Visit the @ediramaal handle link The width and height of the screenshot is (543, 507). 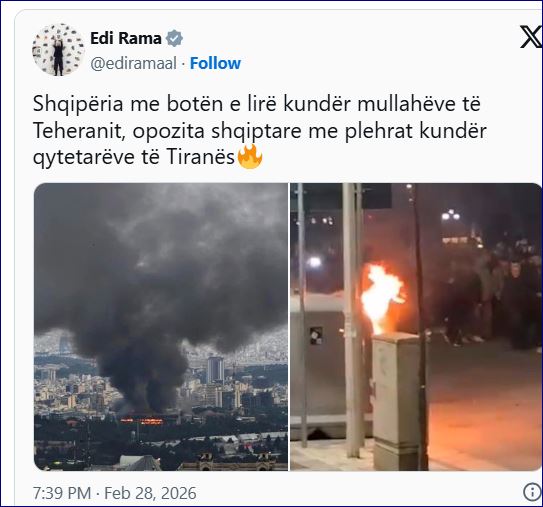pyautogui.click(x=134, y=63)
